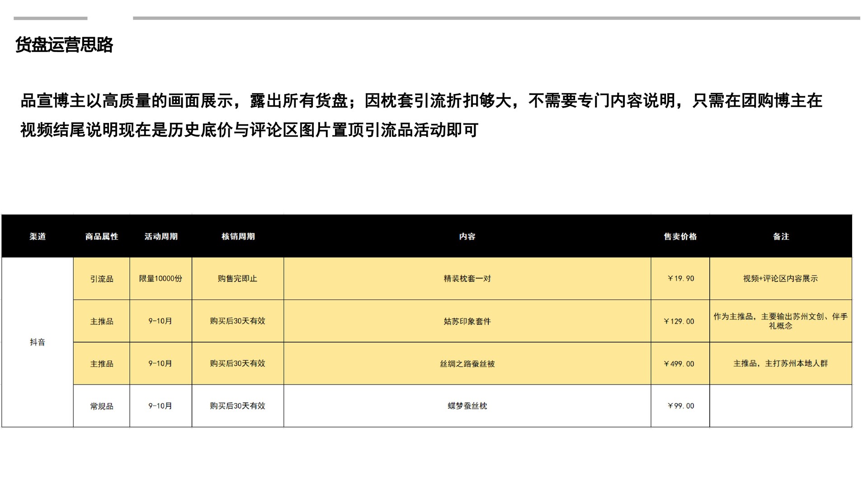Image resolution: width=868 pixels, height=488 pixels.
Task: Click the 主推品，主打苏州本地人群 note cell
Action: tap(781, 364)
